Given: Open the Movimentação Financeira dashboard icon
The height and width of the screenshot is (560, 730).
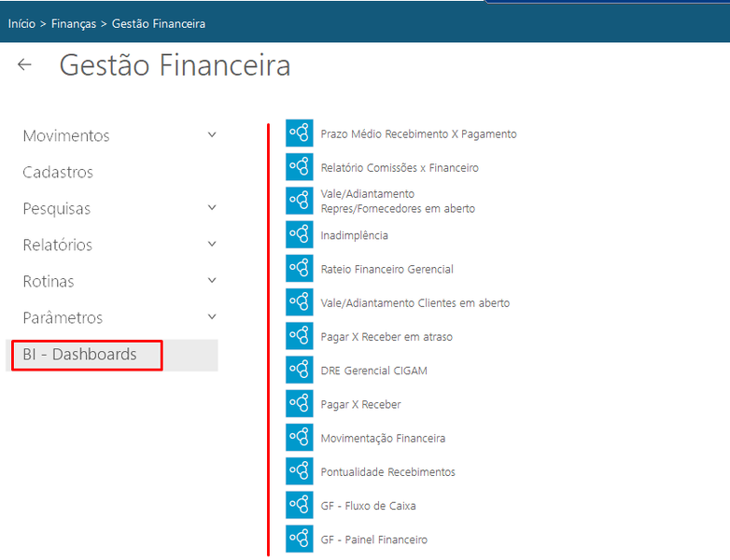Looking at the screenshot, I should click(x=300, y=438).
